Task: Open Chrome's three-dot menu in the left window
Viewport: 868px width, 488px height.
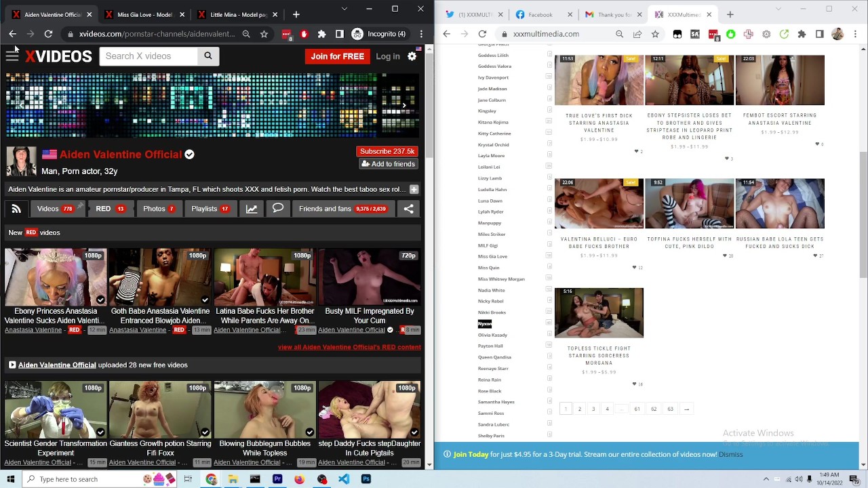Action: click(421, 34)
